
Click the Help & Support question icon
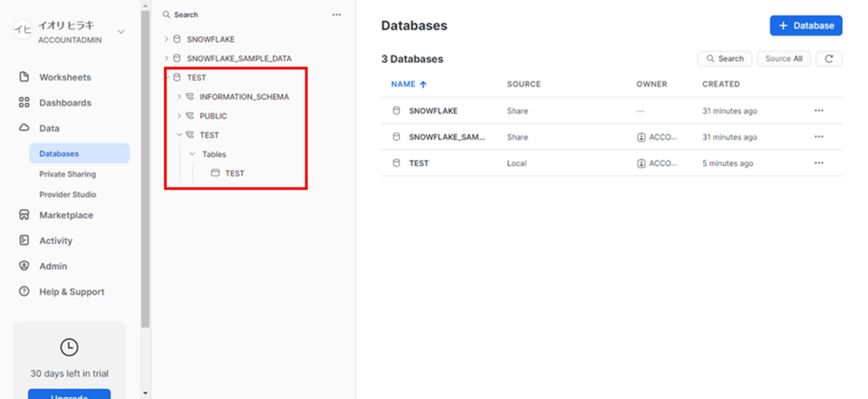click(x=24, y=292)
